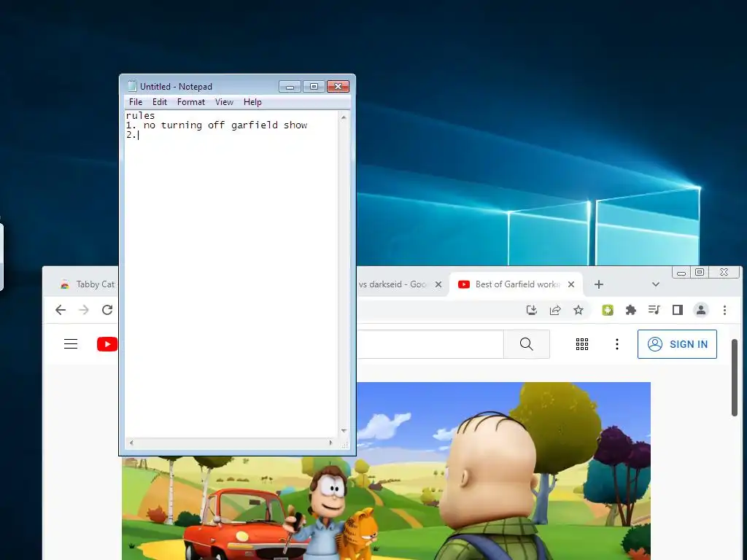Open the Help menu in Notepad
The image size is (747, 560).
pos(252,102)
